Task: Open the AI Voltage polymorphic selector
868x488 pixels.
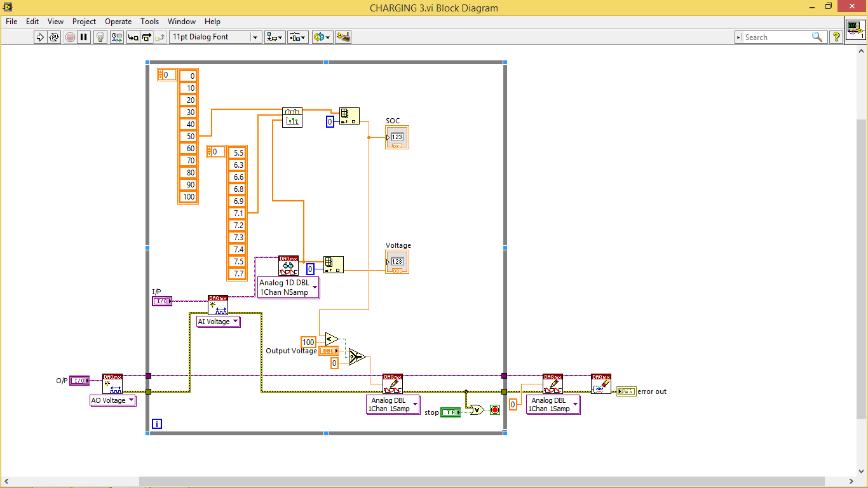Action: pyautogui.click(x=219, y=322)
